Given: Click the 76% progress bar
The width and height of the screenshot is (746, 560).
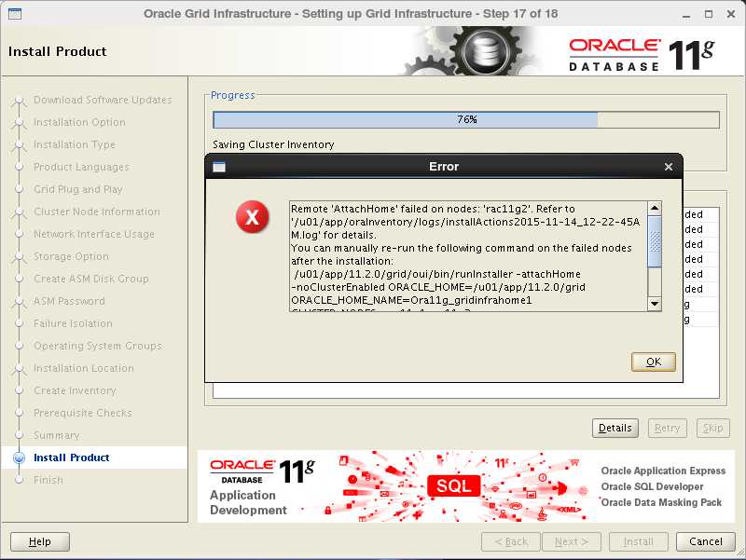Looking at the screenshot, I should tap(466, 120).
